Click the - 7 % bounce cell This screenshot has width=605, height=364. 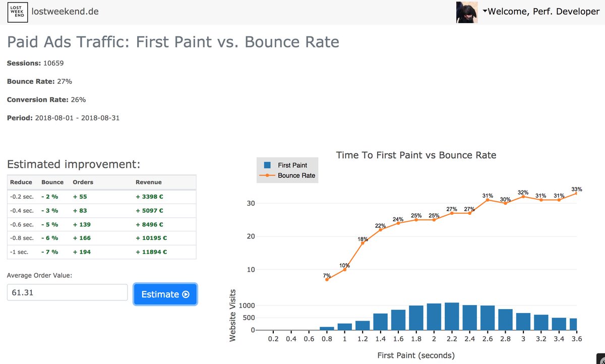[49, 252]
